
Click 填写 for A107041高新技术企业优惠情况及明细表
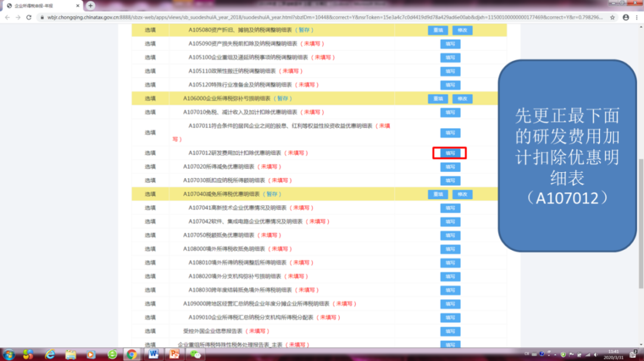[x=450, y=208]
